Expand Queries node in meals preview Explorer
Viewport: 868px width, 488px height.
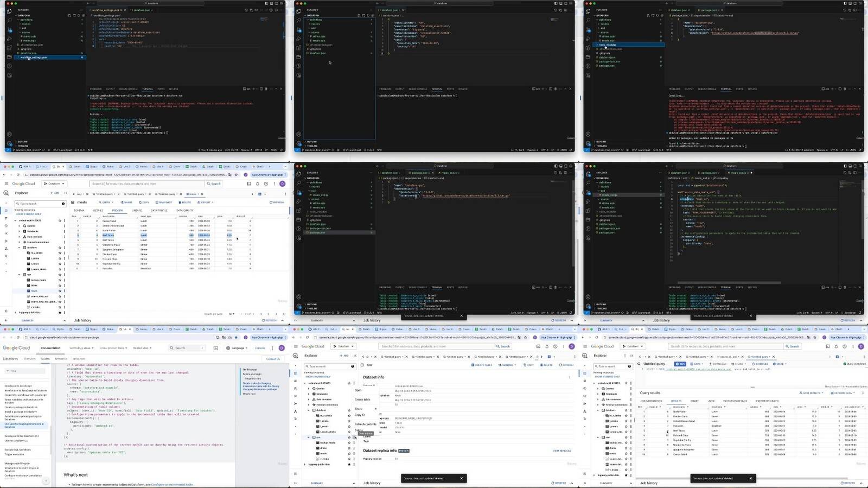(19, 226)
